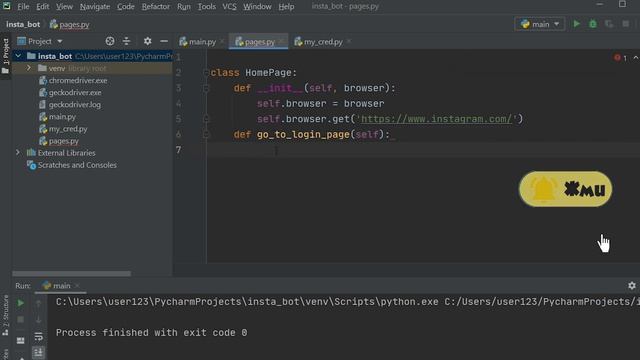Collapse the insta_bot root folder
This screenshot has height=360, width=640.
(18, 56)
